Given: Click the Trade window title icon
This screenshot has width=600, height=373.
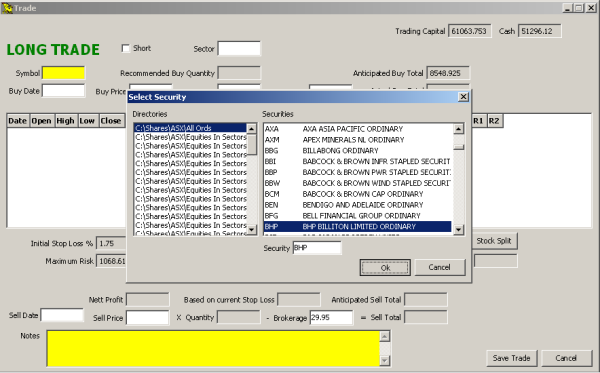Looking at the screenshot, I should pos(7,8).
